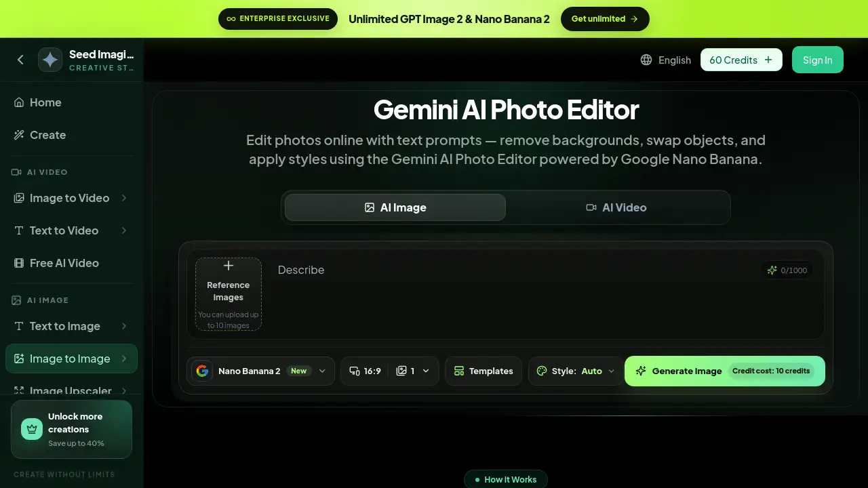This screenshot has height=488, width=868.
Task: Click the sparkle prompt enhance icon
Action: (x=772, y=270)
